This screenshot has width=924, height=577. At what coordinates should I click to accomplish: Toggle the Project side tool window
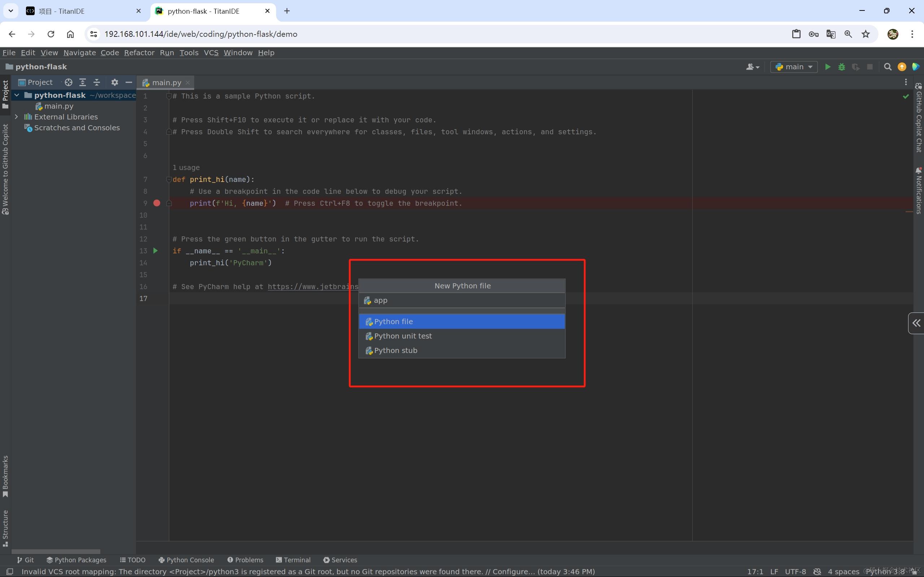point(5,94)
